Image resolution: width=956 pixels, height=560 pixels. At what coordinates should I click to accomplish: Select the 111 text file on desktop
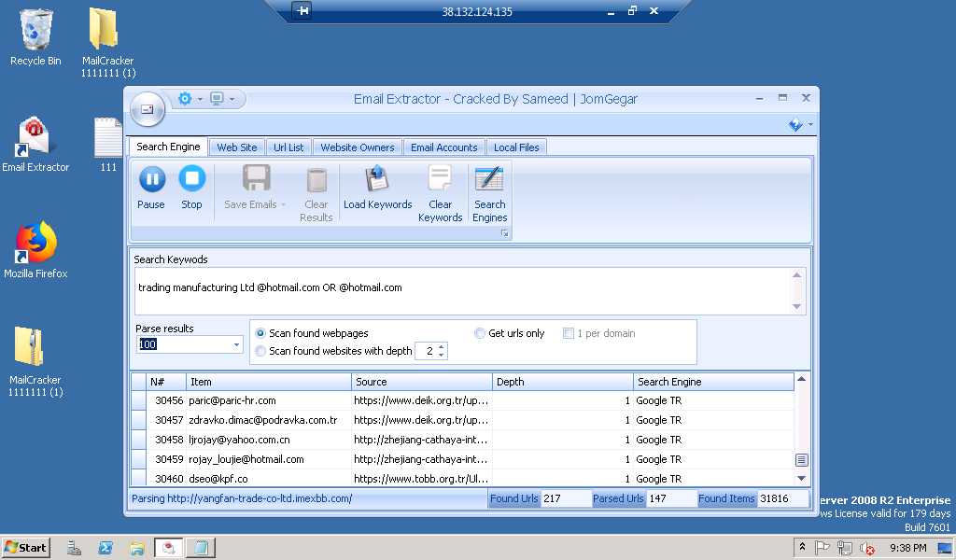(108, 145)
